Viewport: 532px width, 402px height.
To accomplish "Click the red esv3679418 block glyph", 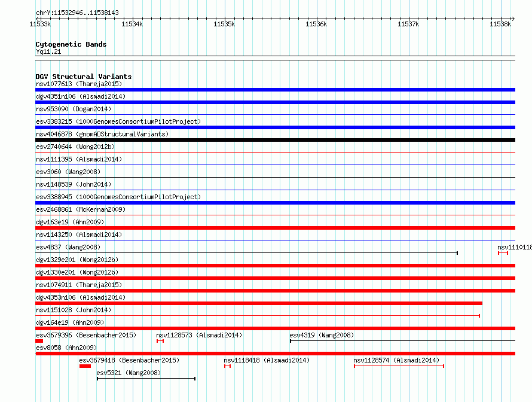I will click(85, 366).
